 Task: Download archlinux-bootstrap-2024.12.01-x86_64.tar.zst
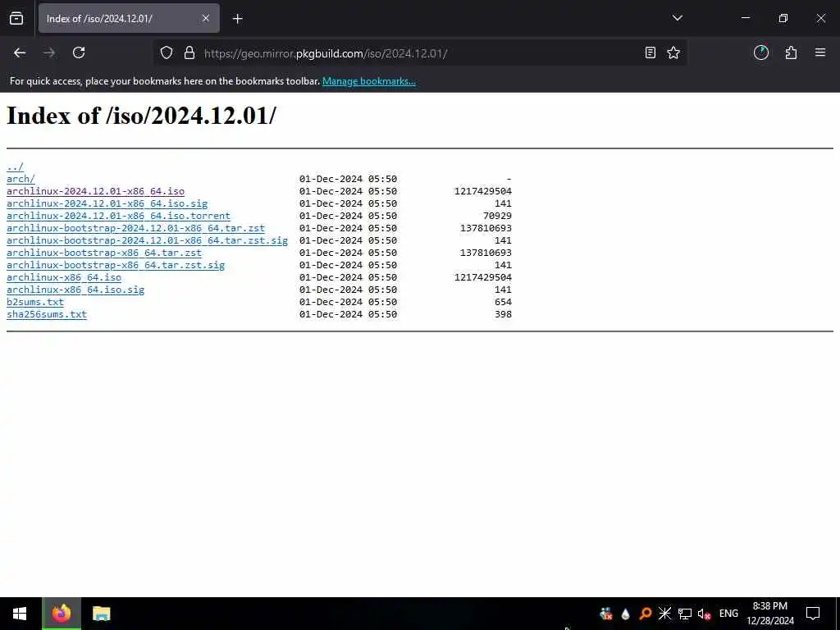(135, 228)
